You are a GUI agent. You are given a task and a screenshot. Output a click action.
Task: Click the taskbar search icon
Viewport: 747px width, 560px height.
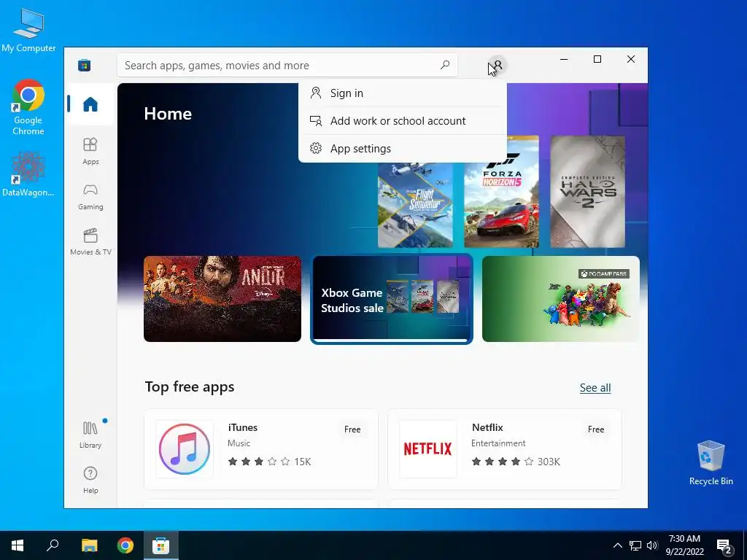[x=53, y=545]
